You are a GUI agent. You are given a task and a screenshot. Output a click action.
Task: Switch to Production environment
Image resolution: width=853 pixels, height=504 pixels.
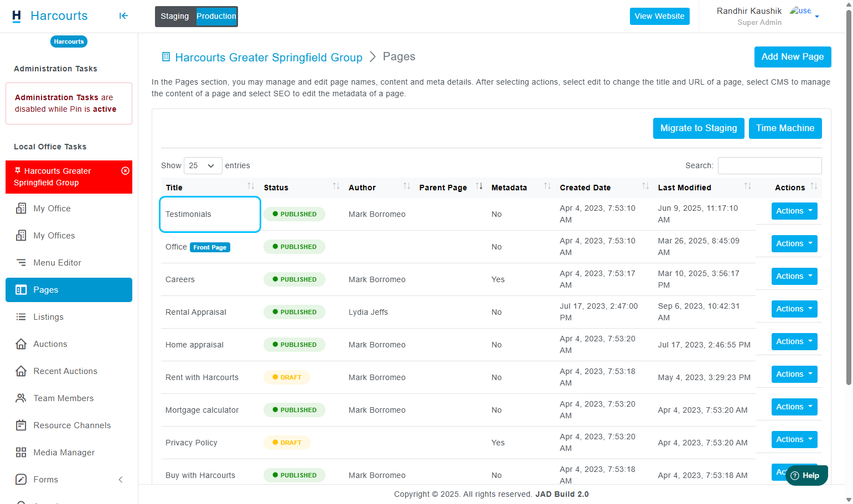coord(216,16)
